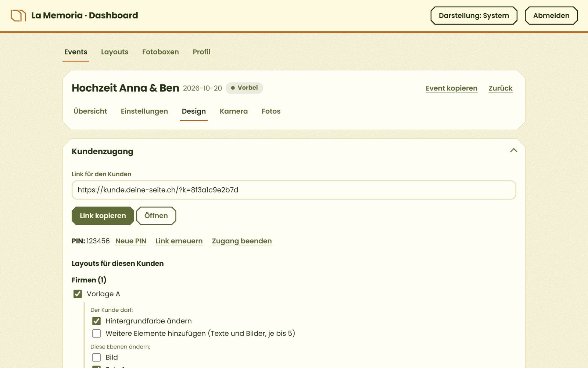The width and height of the screenshot is (588, 368).
Task: Switch to the Kamera sub-tab
Action: click(234, 111)
